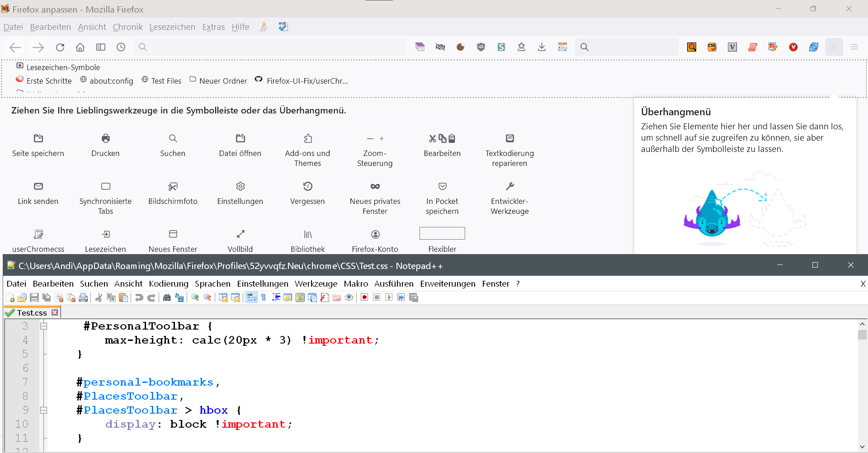868x453 pixels.
Task: Collapse the #PersonalToolbar code block
Action: coord(44,326)
